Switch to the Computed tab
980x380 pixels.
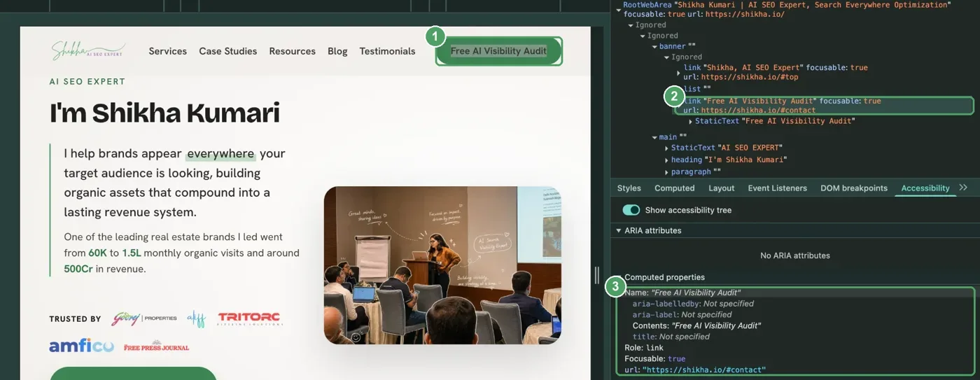click(674, 188)
